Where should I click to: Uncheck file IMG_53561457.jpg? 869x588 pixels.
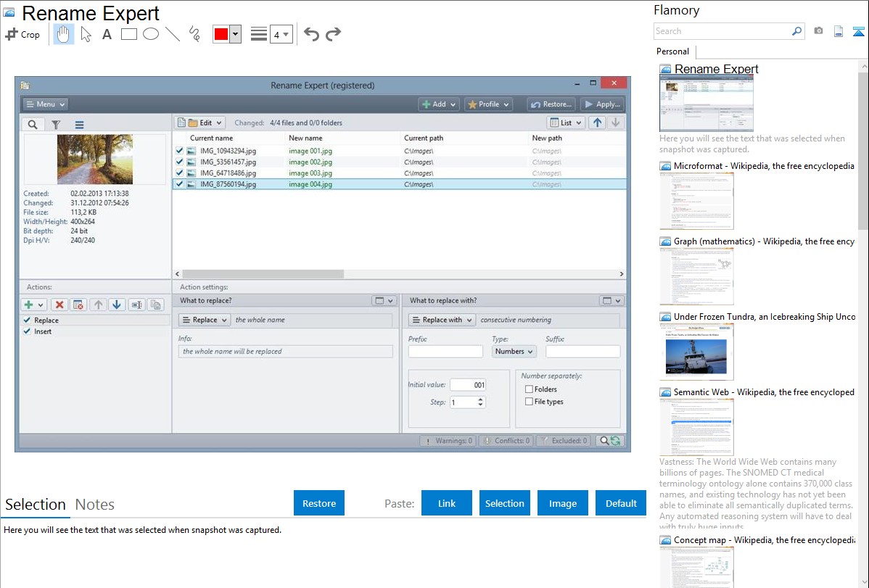(x=179, y=161)
